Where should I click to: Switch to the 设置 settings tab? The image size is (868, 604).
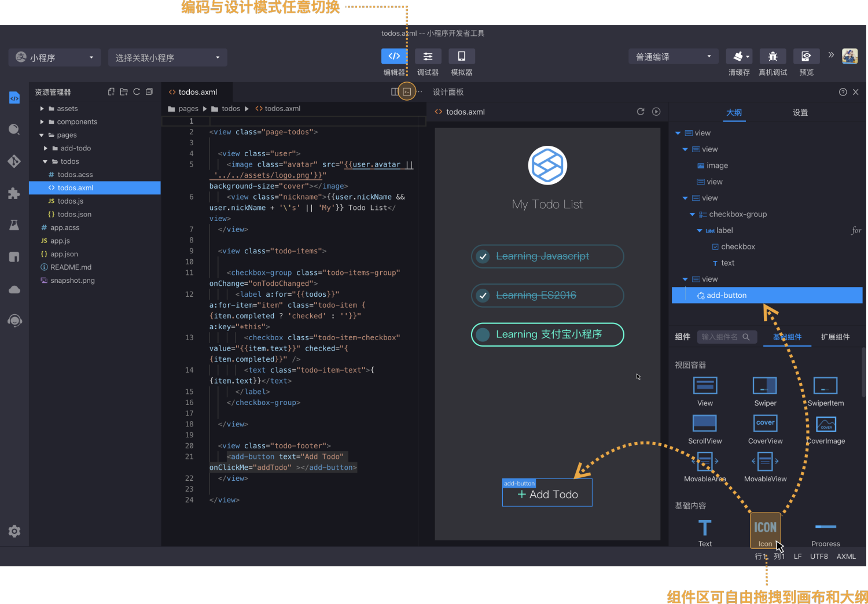tap(800, 112)
